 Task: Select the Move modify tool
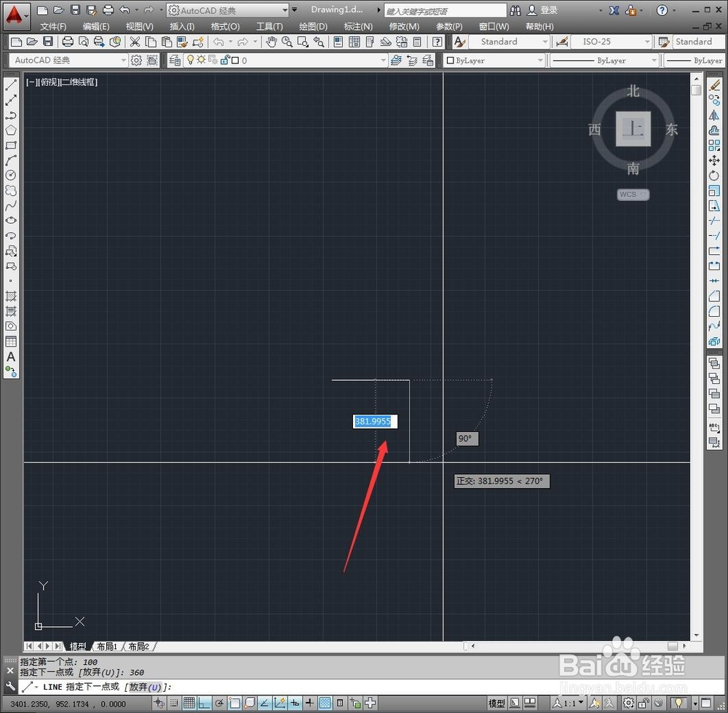[x=714, y=161]
